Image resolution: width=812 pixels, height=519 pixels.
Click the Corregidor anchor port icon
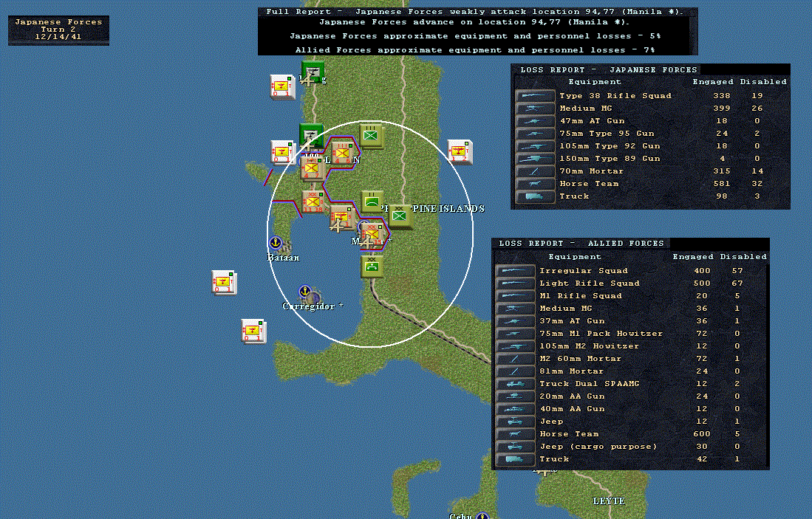306,292
